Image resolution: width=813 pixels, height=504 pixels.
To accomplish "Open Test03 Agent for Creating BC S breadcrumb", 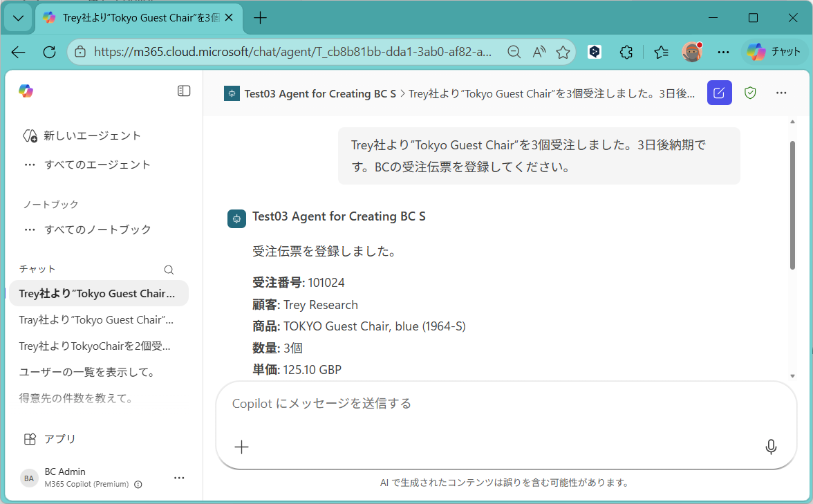I will (x=320, y=94).
